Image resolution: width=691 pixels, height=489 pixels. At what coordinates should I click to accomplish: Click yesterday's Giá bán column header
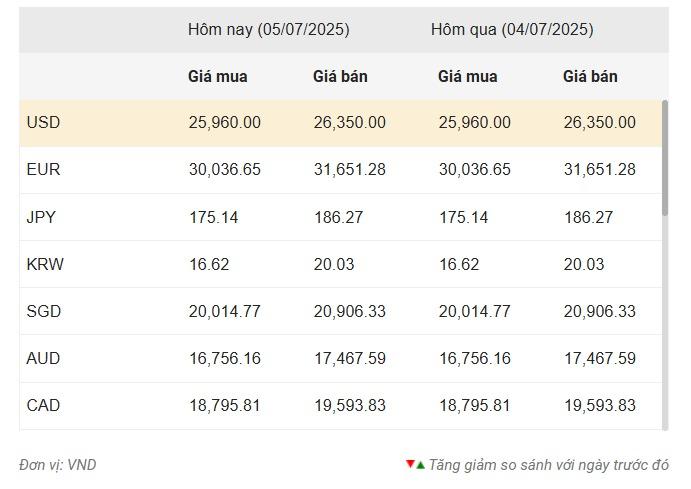tap(590, 77)
